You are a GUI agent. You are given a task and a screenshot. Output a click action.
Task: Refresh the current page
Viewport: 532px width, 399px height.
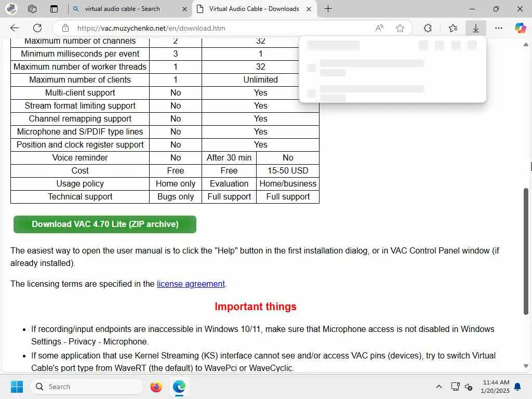[37, 28]
